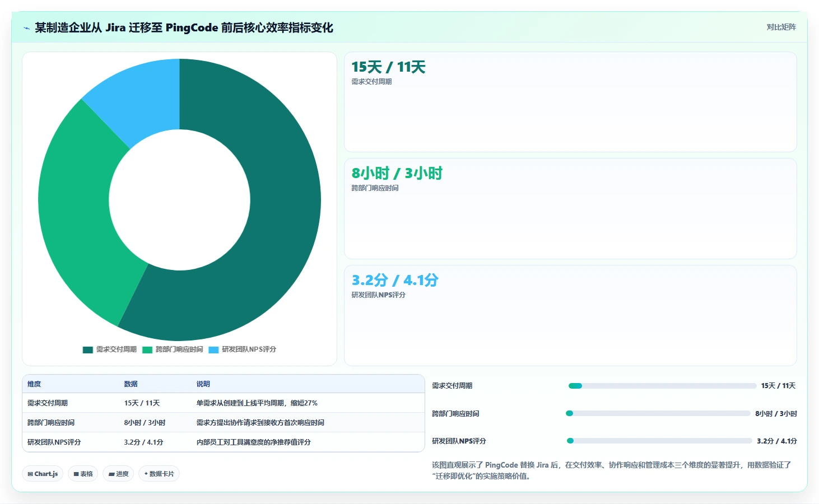
Task: Click the 跨部门响应时间 label beside its progress bar
Action: click(455, 414)
